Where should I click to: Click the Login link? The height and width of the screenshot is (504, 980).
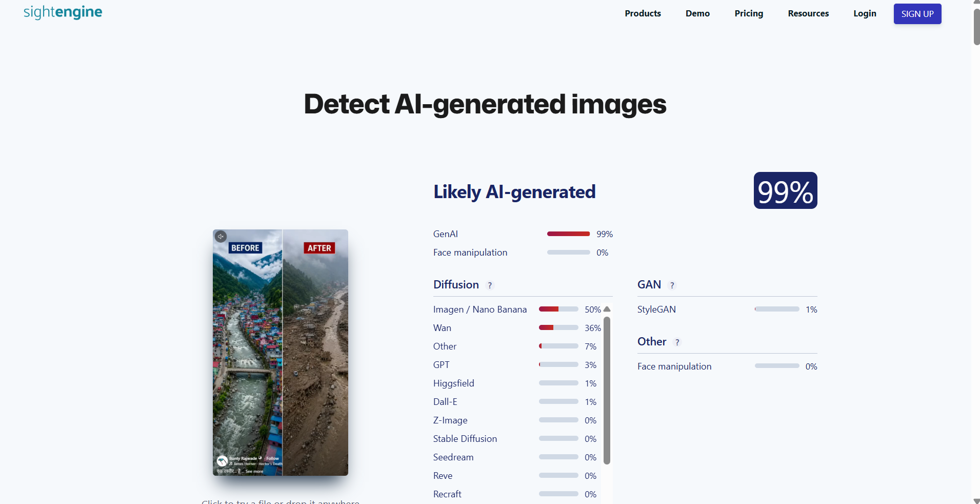pos(865,13)
